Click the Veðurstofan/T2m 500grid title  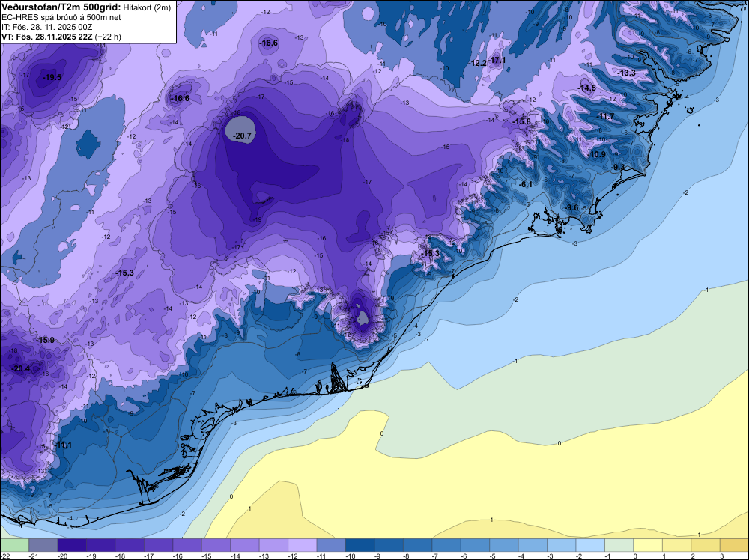tap(60, 7)
